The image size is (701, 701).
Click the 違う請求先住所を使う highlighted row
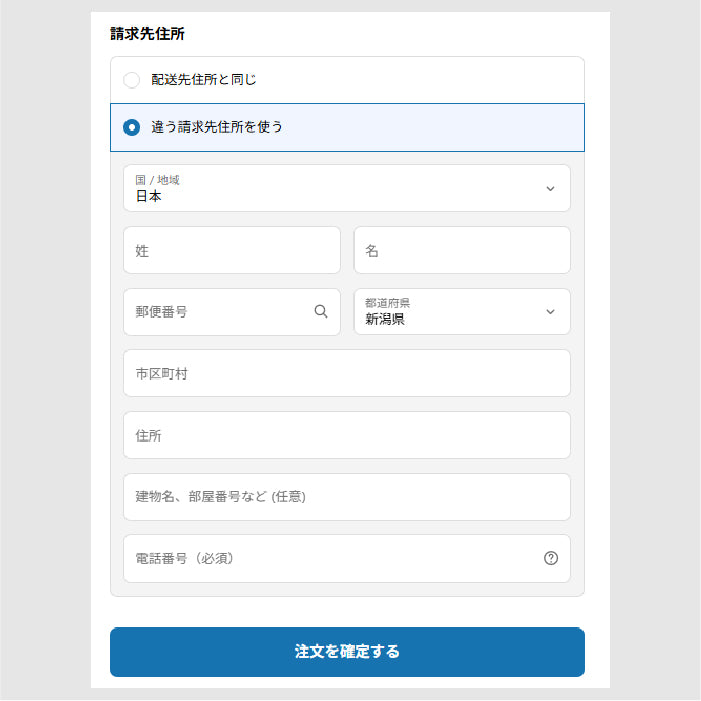(x=347, y=127)
